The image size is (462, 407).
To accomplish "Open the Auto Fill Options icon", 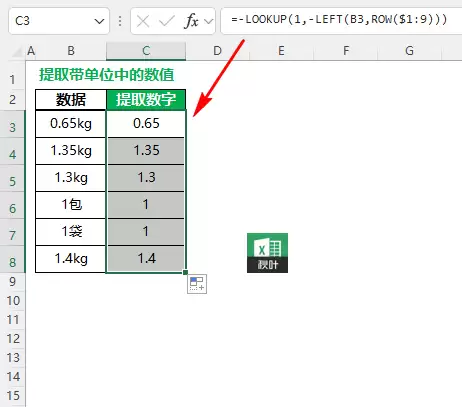I will coord(197,284).
